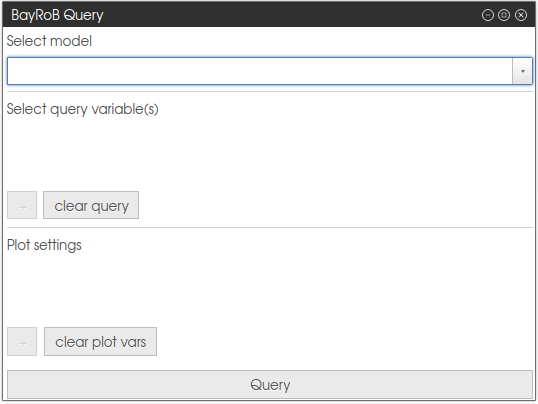
Task: Add a query variable with plus button
Action: 22,205
